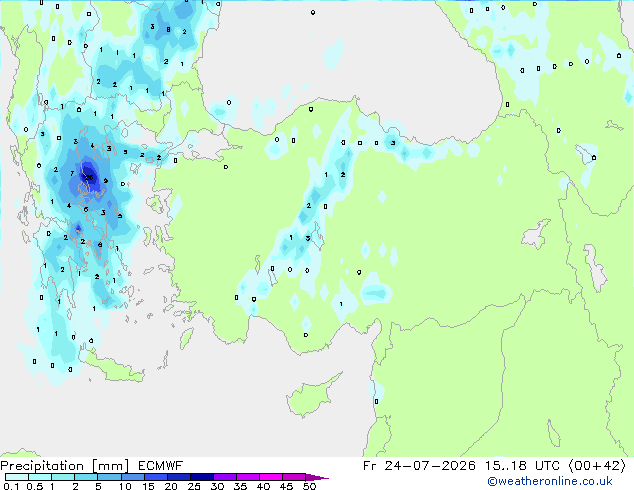The height and width of the screenshot is (490, 634).
Task: Click the '25' peak value over Greece
Action: click(89, 177)
